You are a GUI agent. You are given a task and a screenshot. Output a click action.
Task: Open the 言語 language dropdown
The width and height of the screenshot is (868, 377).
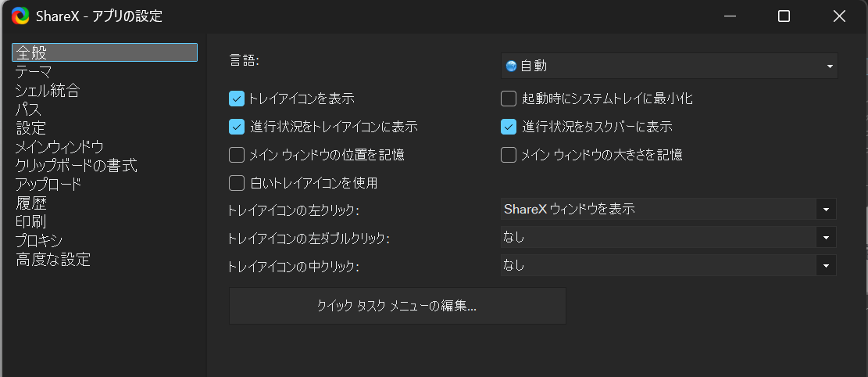[x=669, y=66]
